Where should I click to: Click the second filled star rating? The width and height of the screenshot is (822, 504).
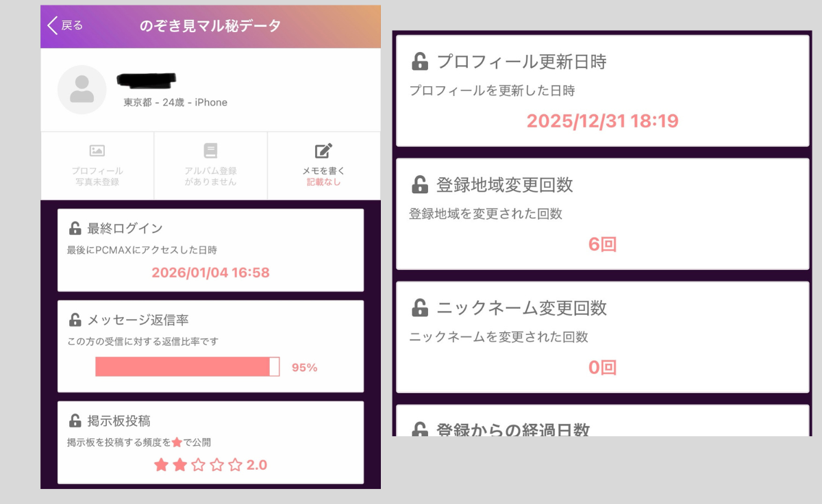click(x=179, y=465)
